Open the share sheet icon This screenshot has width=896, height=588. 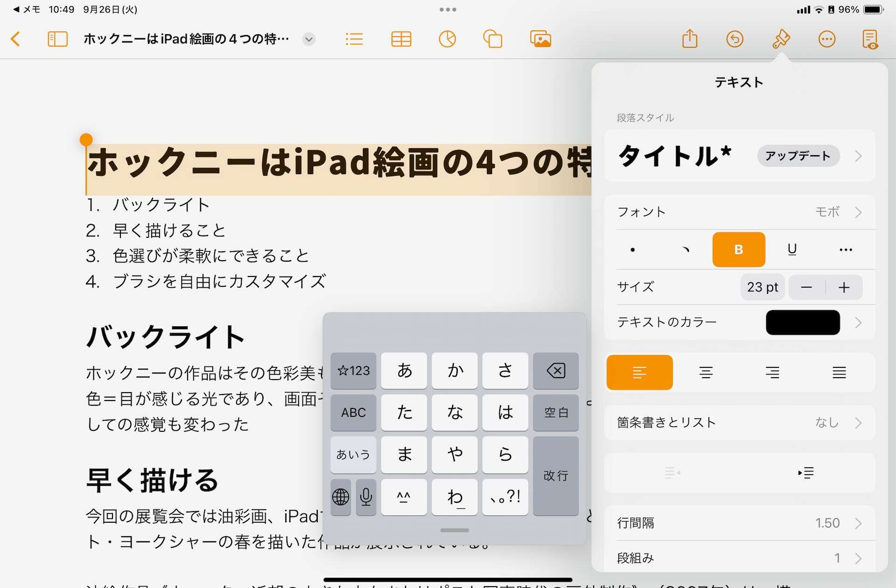690,39
